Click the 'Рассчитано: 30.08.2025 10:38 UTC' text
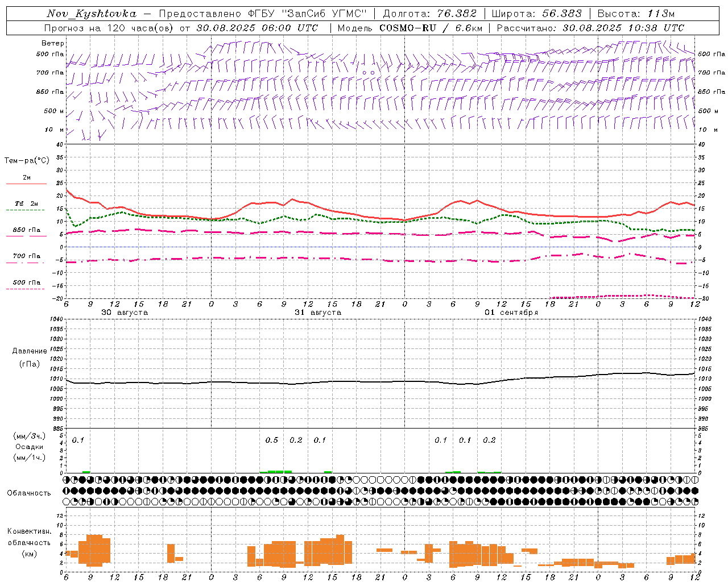This screenshot has width=728, height=582. (x=590, y=28)
